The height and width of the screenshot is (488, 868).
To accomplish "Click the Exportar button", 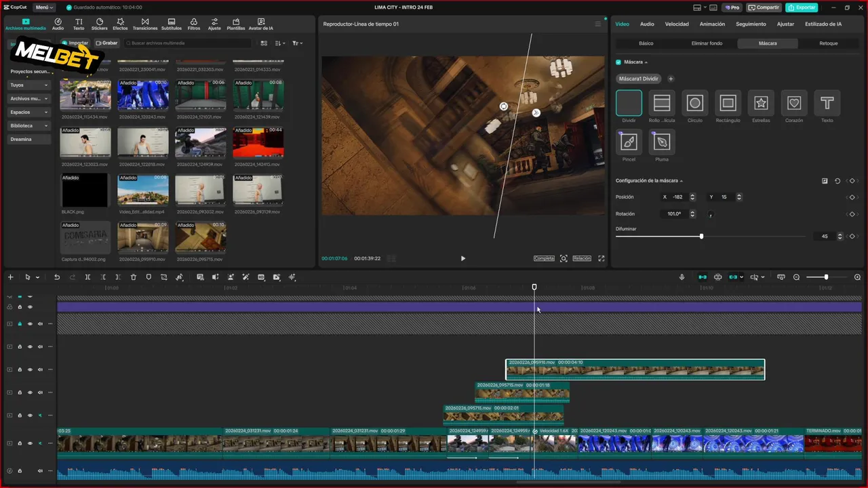I will (802, 7).
